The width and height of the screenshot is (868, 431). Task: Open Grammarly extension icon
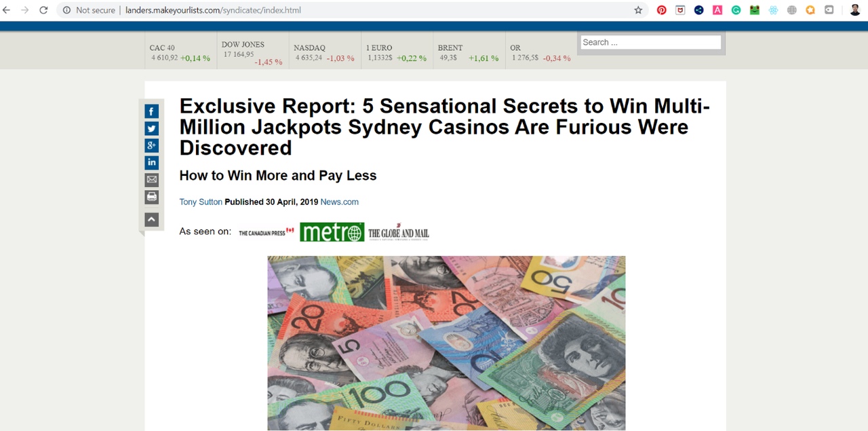coord(736,10)
